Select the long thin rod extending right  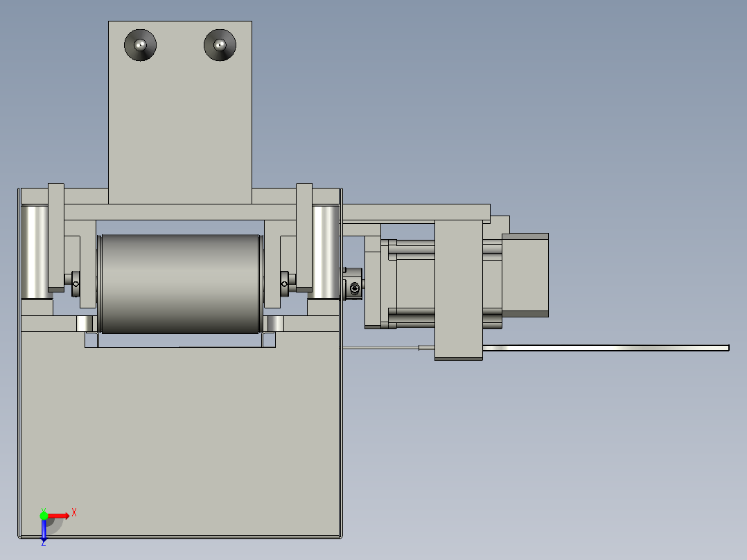pos(605,348)
